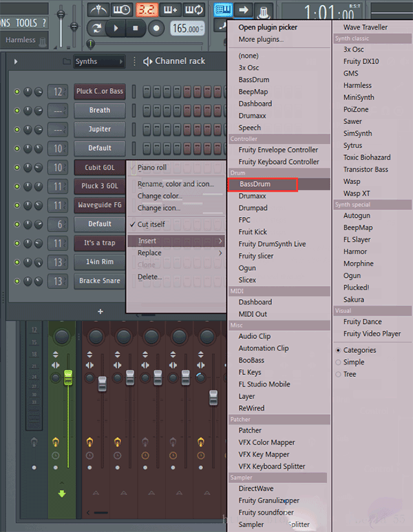Select the Categories radio button
This screenshot has height=532, width=413.
(x=338, y=350)
